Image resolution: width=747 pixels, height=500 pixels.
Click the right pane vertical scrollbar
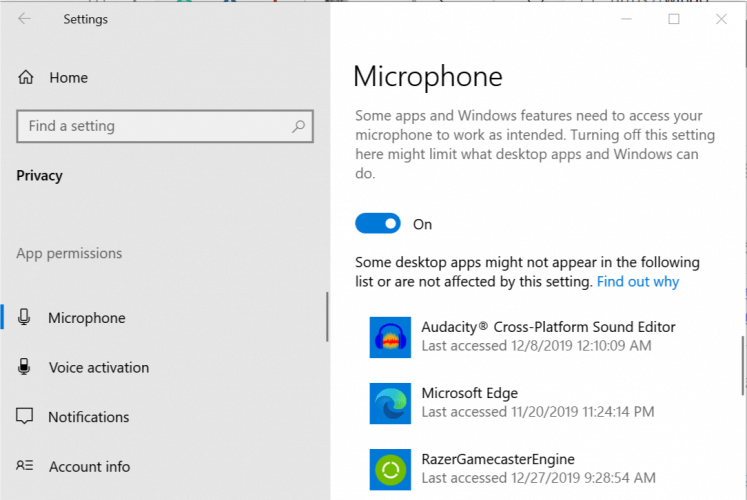tap(742, 365)
